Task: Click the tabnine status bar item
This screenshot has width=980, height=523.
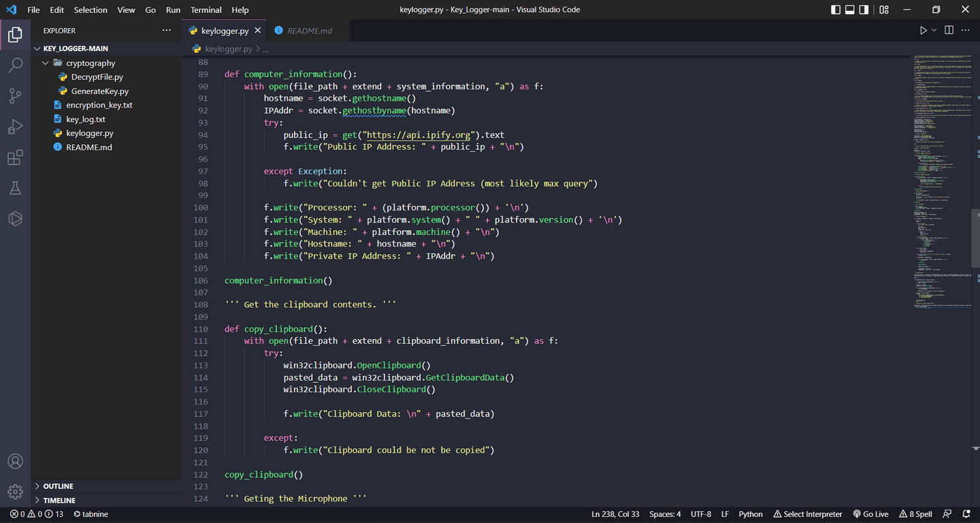Action: (x=91, y=514)
